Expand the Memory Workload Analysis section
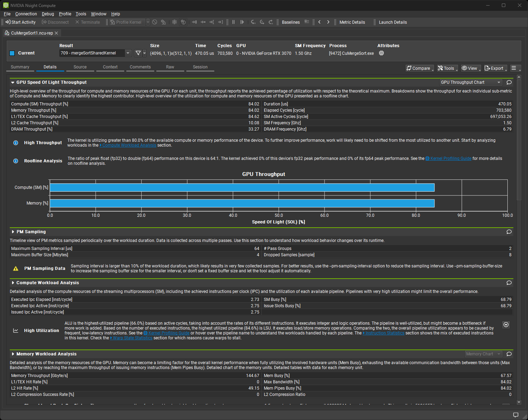 pyautogui.click(x=13, y=354)
